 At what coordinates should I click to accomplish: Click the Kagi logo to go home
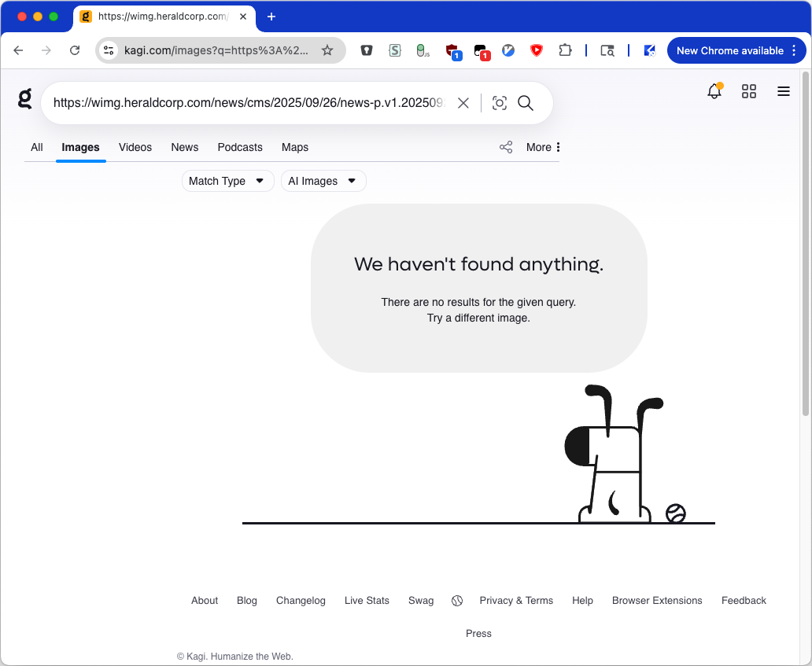(25, 99)
